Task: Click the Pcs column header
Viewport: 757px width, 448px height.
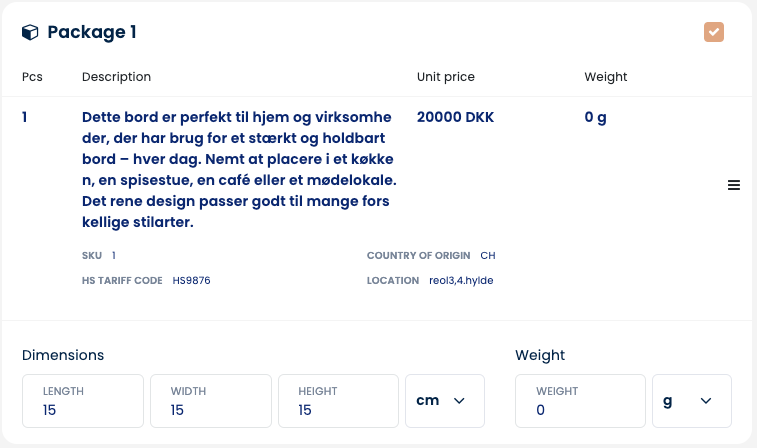Action: (x=33, y=77)
